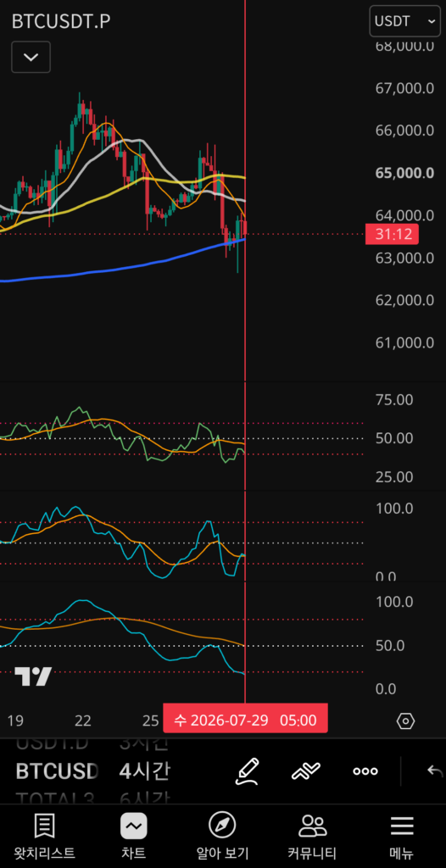
Task: Open the pencil drawing tools
Action: (247, 771)
